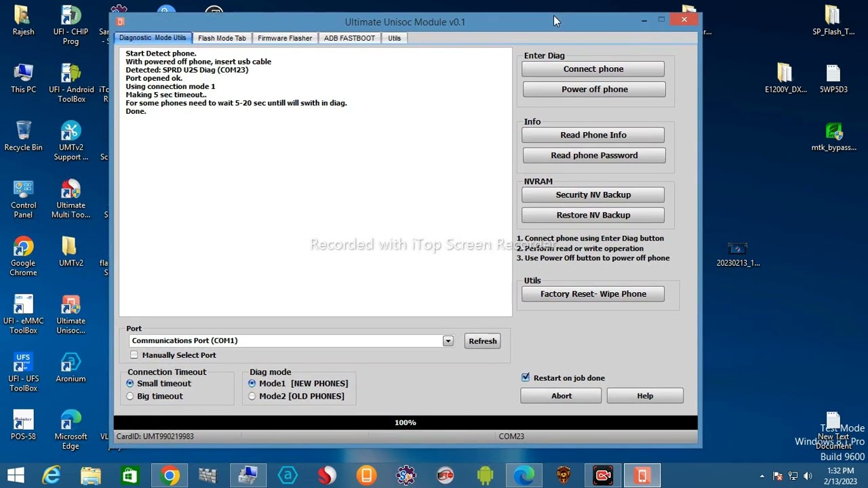
Task: Open the UMTv2 folder on desktop
Action: pos(71,251)
